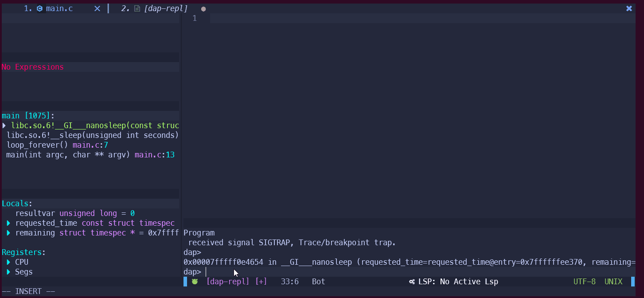Image resolution: width=644 pixels, height=298 pixels.
Task: Select the libc __sleep stack frame
Action: pos(93,135)
